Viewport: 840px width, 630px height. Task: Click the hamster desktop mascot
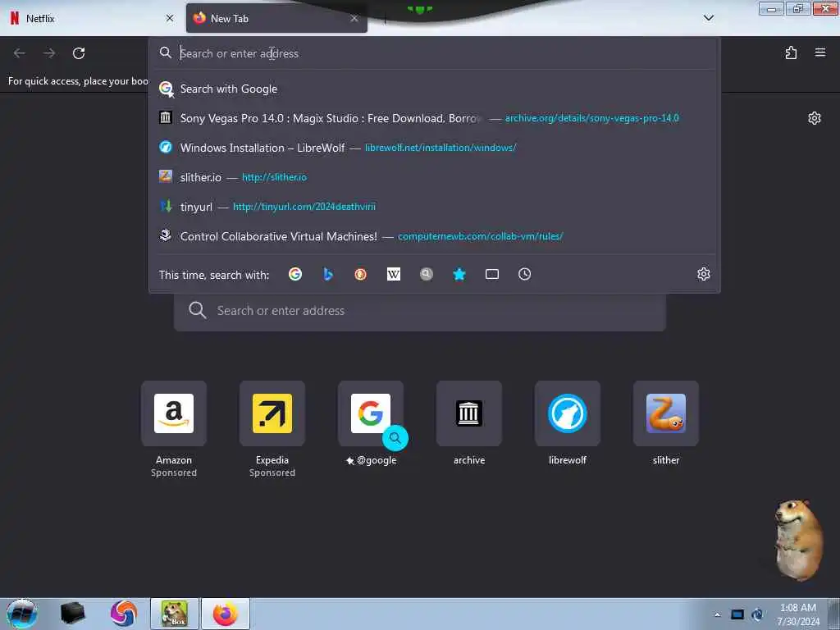(798, 540)
